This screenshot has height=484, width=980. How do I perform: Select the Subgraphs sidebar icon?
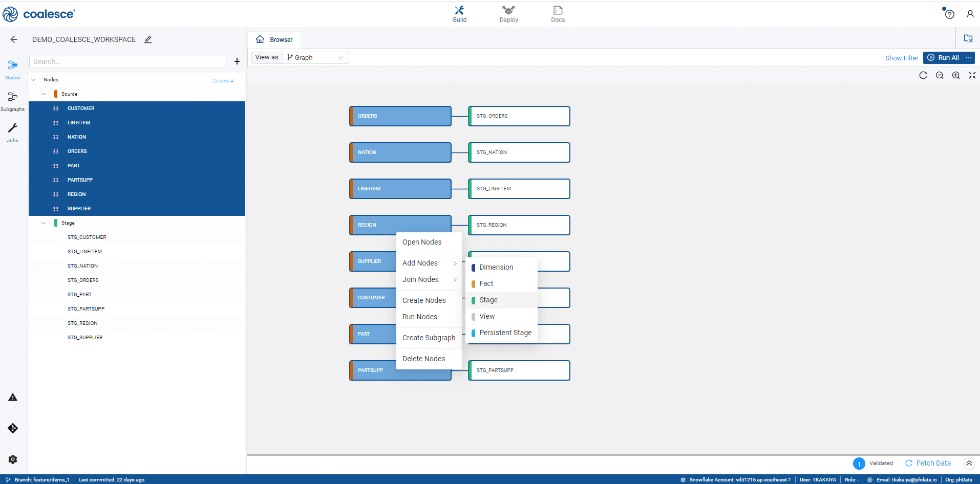click(x=12, y=102)
